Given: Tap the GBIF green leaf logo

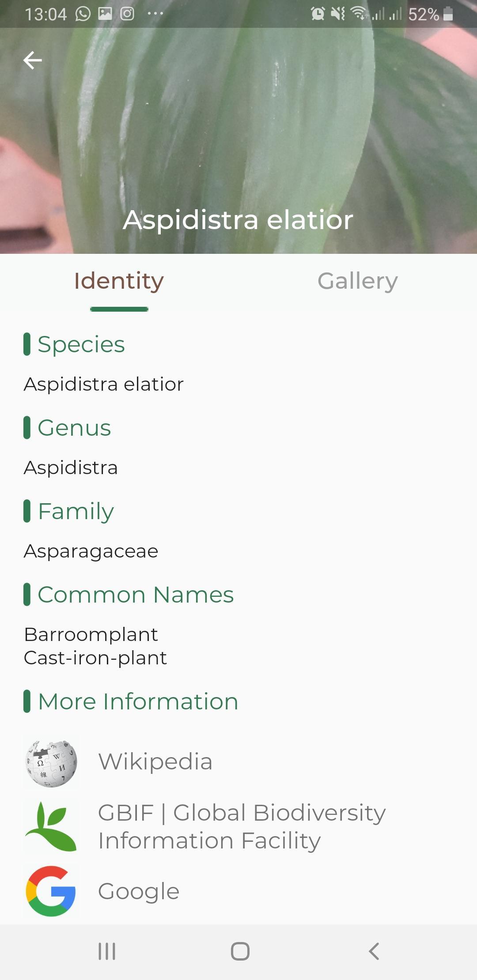Looking at the screenshot, I should [51, 826].
